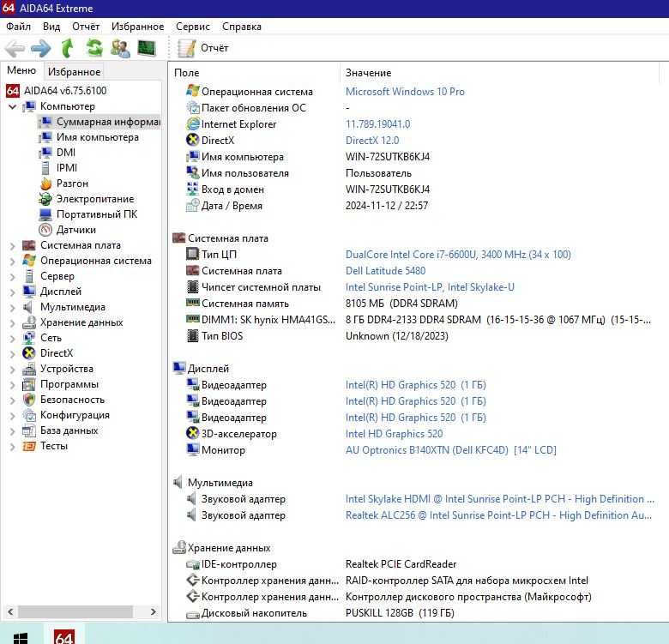Expand the Сервер tree node
Viewport: 669px width, 644px height.
click(12, 276)
